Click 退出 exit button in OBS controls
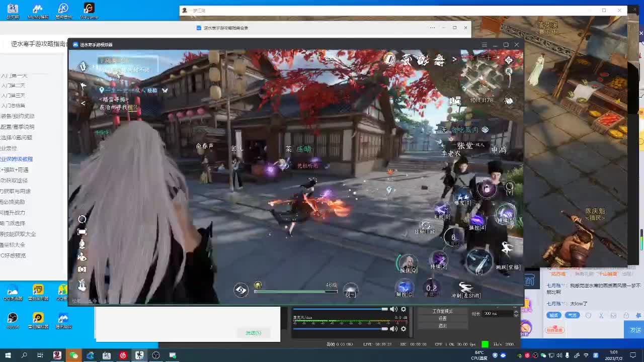This screenshot has width=644, height=362. tap(443, 326)
